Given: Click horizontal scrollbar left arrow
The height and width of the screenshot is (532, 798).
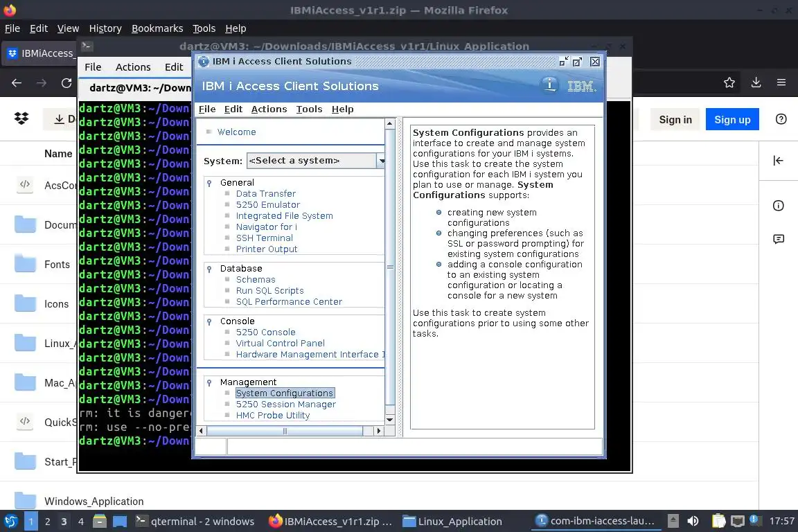Looking at the screenshot, I should tap(202, 431).
